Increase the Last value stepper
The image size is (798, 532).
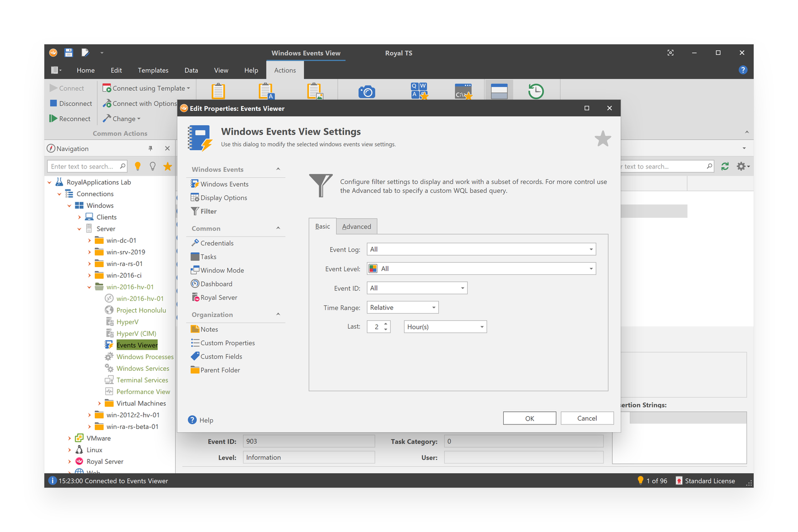[386, 324]
